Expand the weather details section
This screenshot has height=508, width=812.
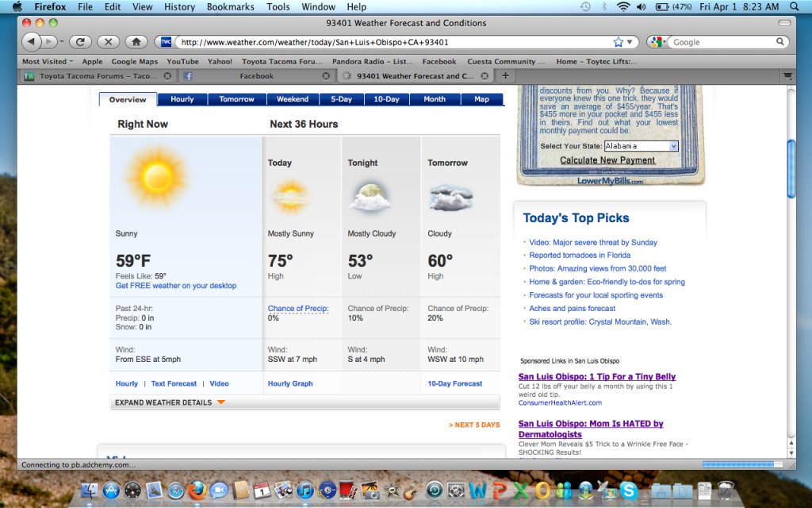[170, 402]
